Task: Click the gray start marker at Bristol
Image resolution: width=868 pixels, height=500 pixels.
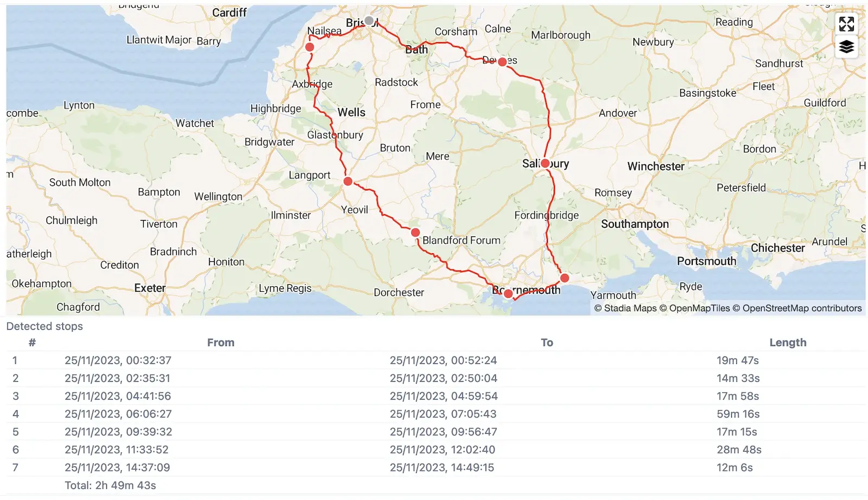Action: coord(369,21)
